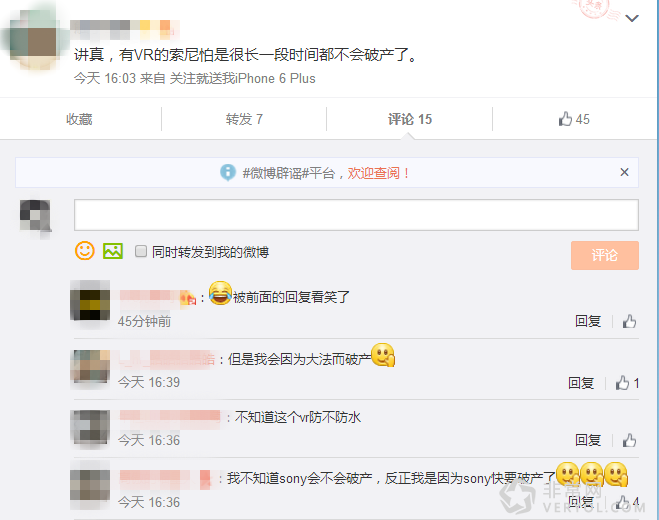Focus the comment text input box
659x520 pixels.
[x=356, y=215]
